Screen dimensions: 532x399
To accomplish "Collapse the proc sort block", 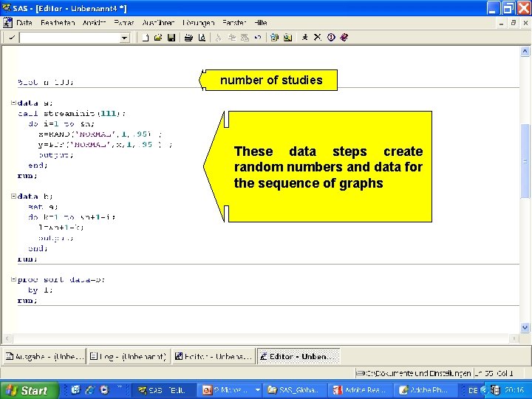I will point(13,279).
